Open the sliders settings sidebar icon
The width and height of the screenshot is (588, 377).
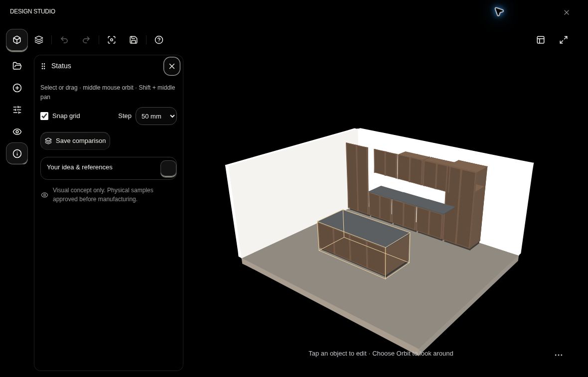[x=17, y=110]
